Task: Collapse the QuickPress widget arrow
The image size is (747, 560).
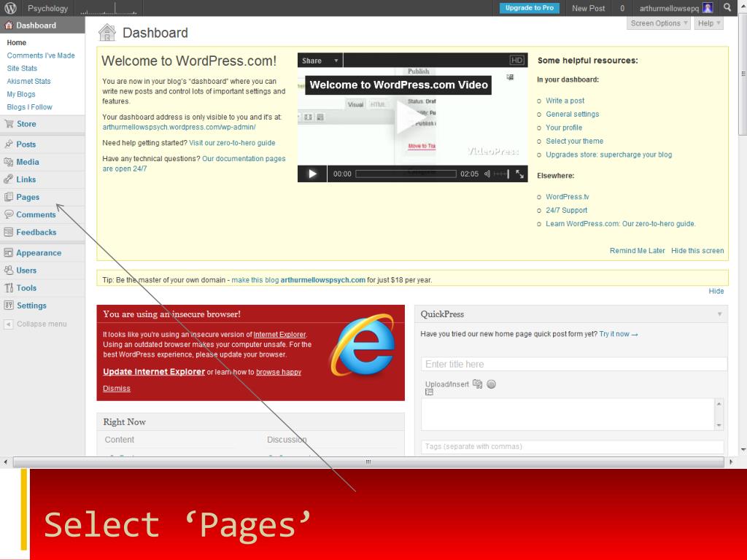Action: point(719,314)
